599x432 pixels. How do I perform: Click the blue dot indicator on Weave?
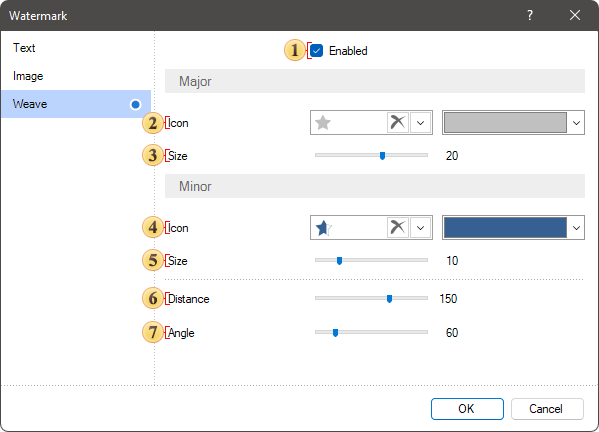pyautogui.click(x=135, y=104)
